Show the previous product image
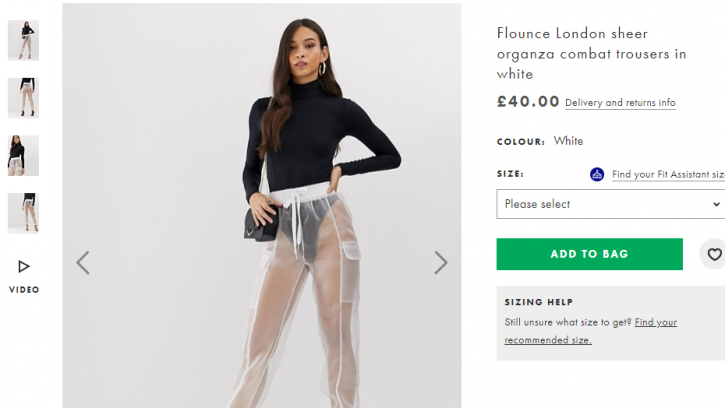 (83, 263)
